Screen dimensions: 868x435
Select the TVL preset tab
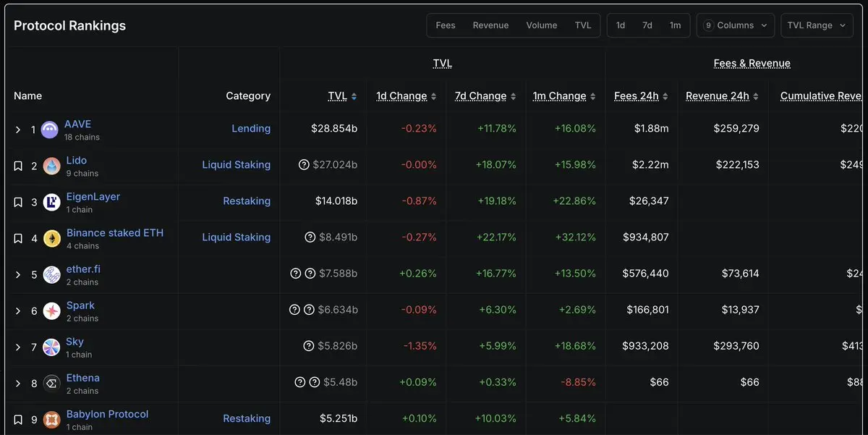pos(583,25)
